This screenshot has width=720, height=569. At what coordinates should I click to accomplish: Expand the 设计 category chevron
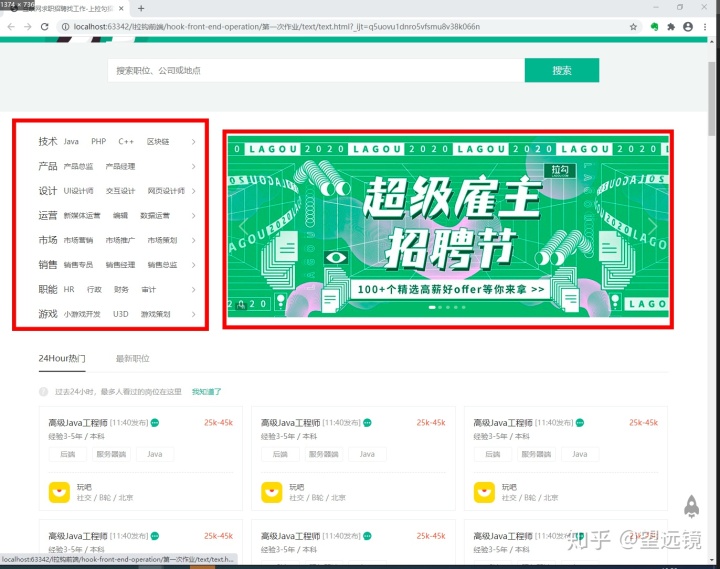pos(193,191)
